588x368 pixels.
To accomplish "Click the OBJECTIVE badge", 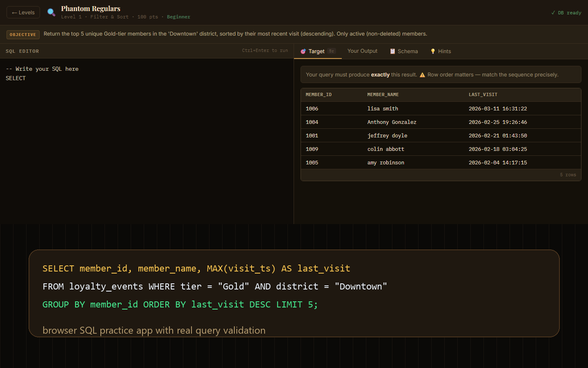I will pos(23,34).
